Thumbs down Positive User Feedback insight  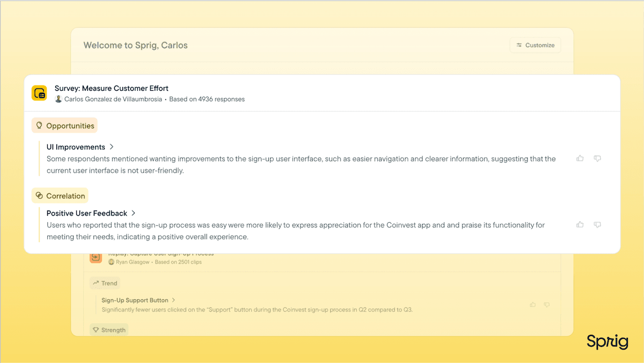(x=597, y=225)
